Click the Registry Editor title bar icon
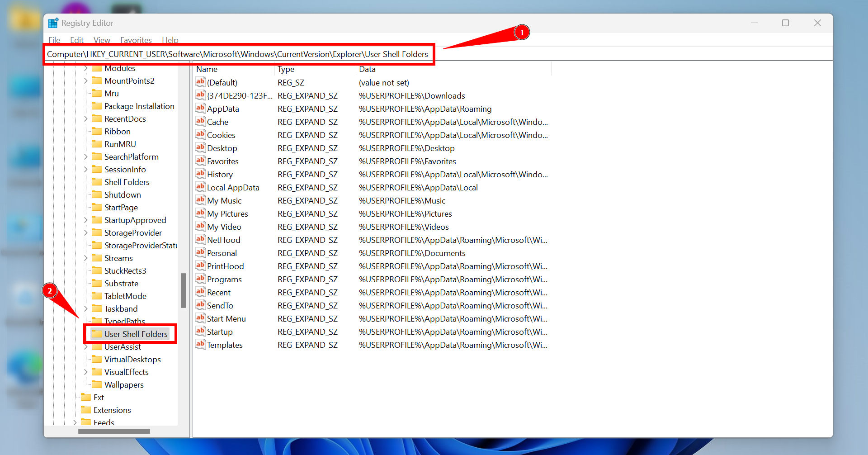Image resolution: width=868 pixels, height=455 pixels. point(53,23)
